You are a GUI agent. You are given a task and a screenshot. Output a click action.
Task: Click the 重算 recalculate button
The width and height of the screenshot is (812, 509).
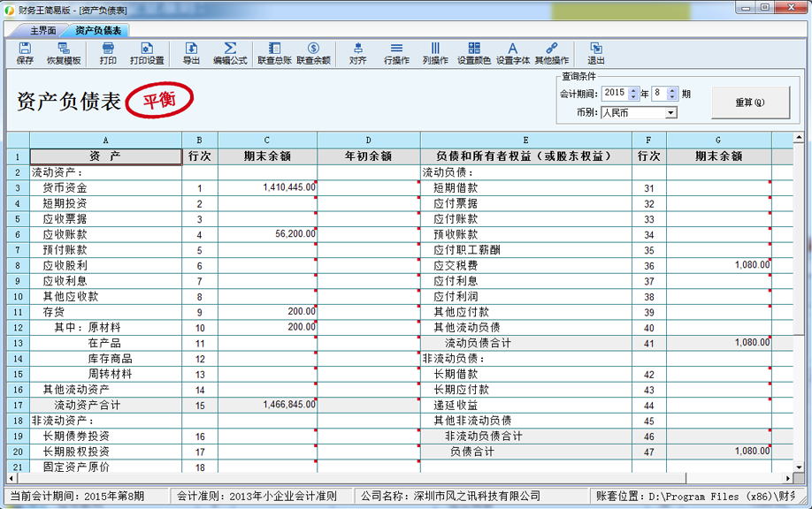pyautogui.click(x=749, y=103)
